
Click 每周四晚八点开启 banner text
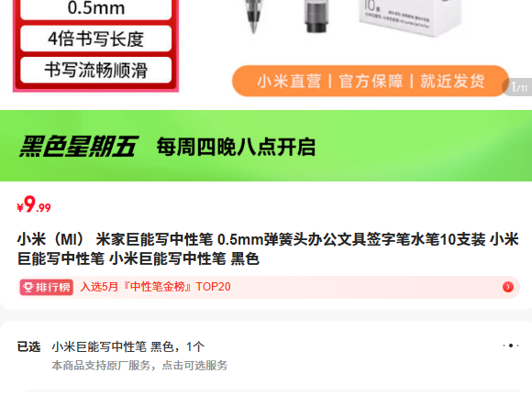click(x=236, y=147)
